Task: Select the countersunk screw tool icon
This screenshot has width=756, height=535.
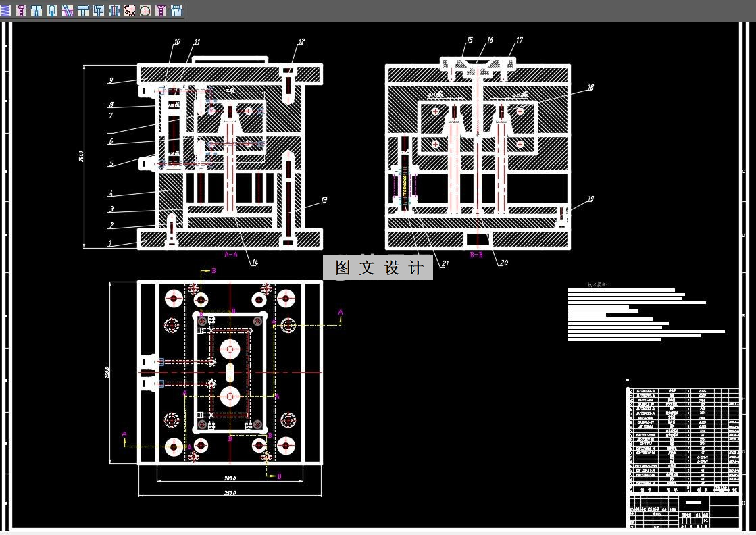Action: point(161,11)
